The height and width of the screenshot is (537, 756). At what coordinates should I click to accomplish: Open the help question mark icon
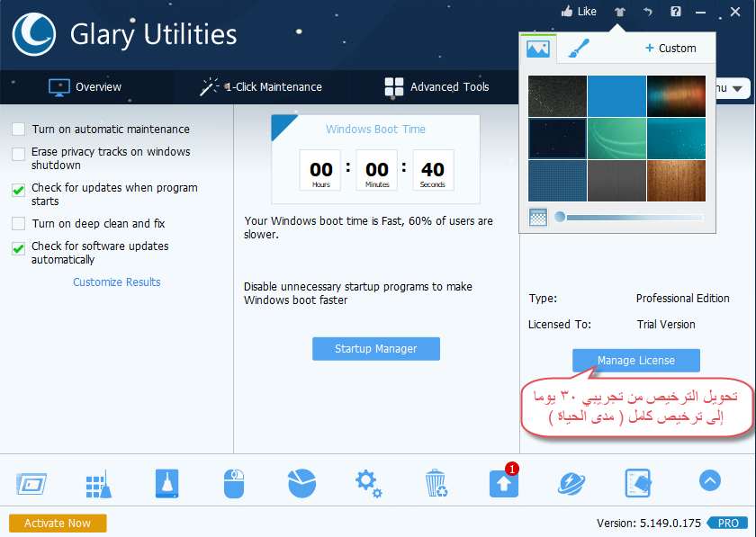676,12
